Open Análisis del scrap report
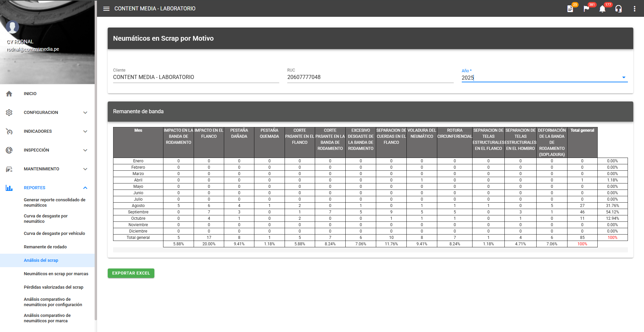 [41, 260]
